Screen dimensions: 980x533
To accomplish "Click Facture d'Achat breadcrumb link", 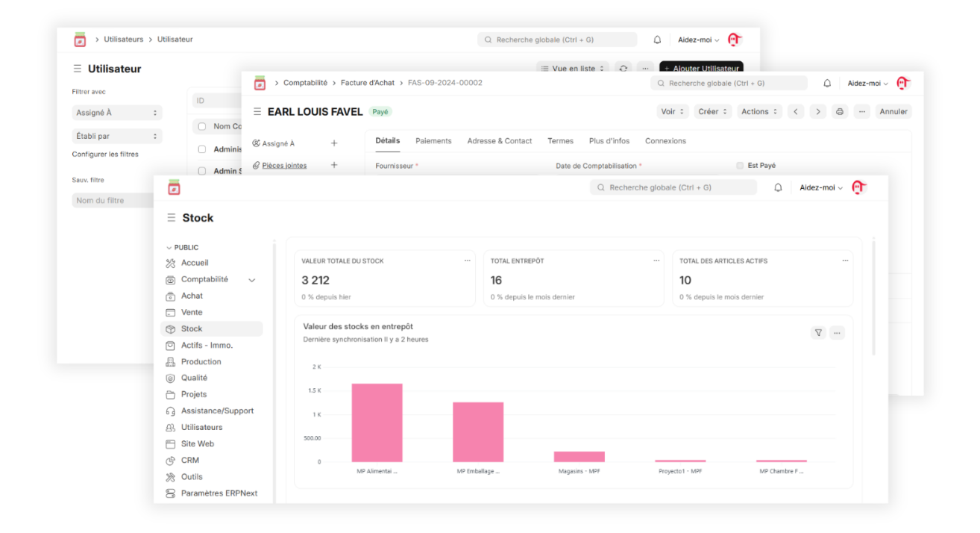I will [368, 83].
